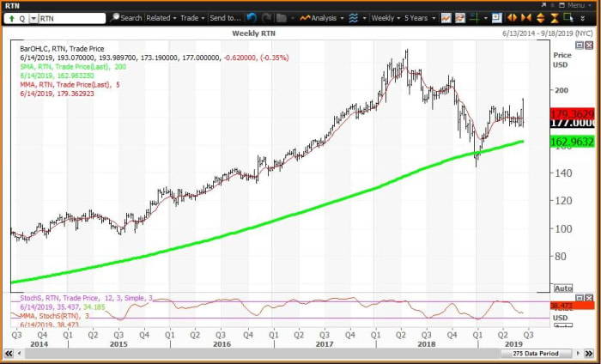Open the Trade menu
Image resolution: width=601 pixels, height=364 pixels.
(x=192, y=18)
